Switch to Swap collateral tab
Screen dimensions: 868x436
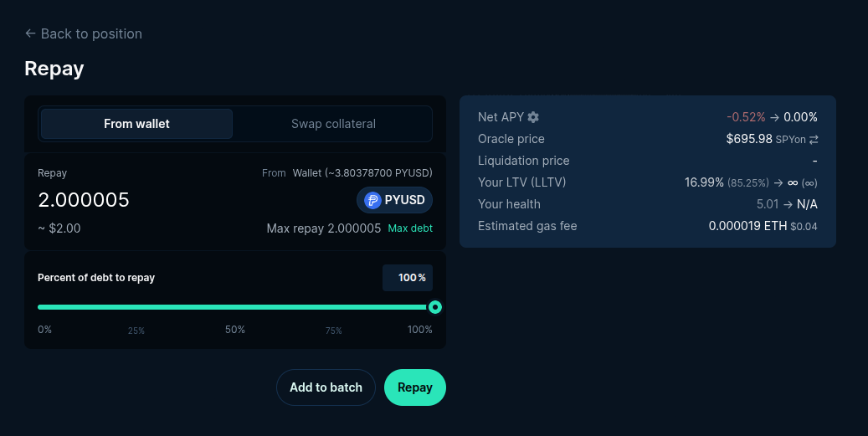(x=333, y=124)
